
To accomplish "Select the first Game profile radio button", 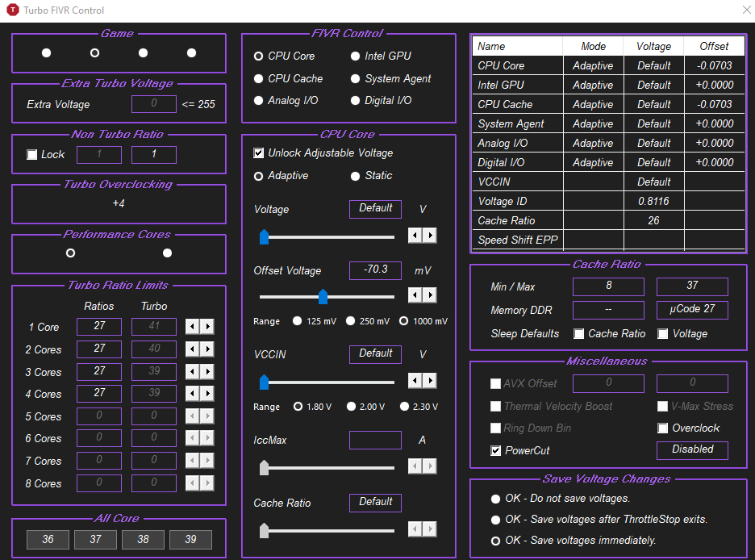I will click(46, 53).
